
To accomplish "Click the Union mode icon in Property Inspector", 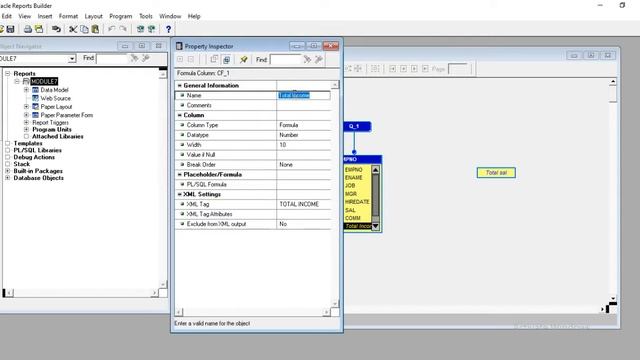I will pos(226,60).
